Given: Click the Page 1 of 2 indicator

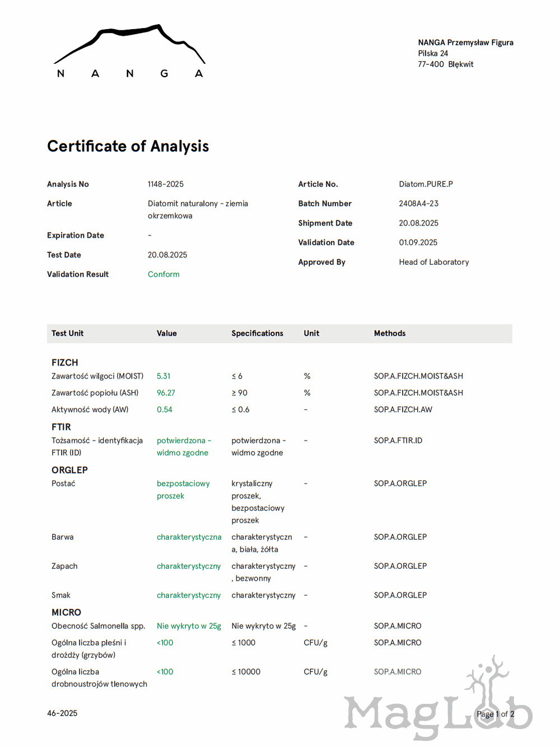Looking at the screenshot, I should (495, 714).
